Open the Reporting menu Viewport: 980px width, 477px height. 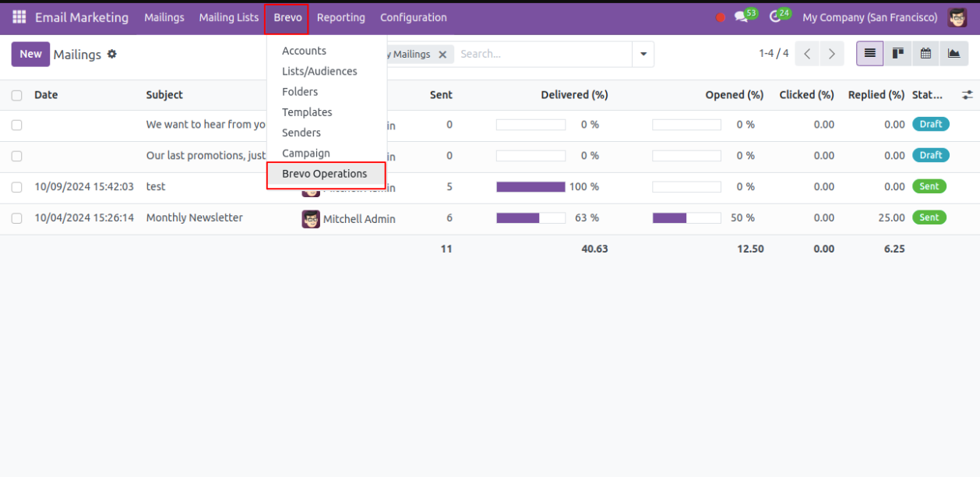(340, 17)
